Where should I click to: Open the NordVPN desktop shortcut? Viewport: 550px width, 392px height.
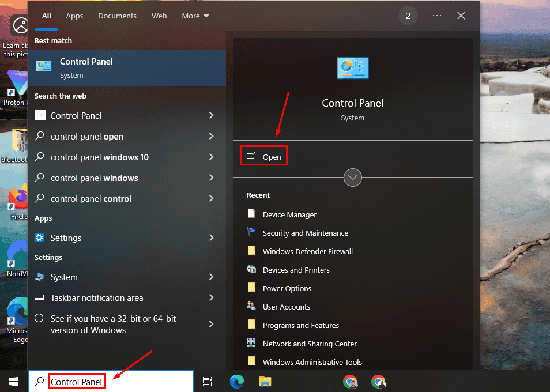click(17, 255)
